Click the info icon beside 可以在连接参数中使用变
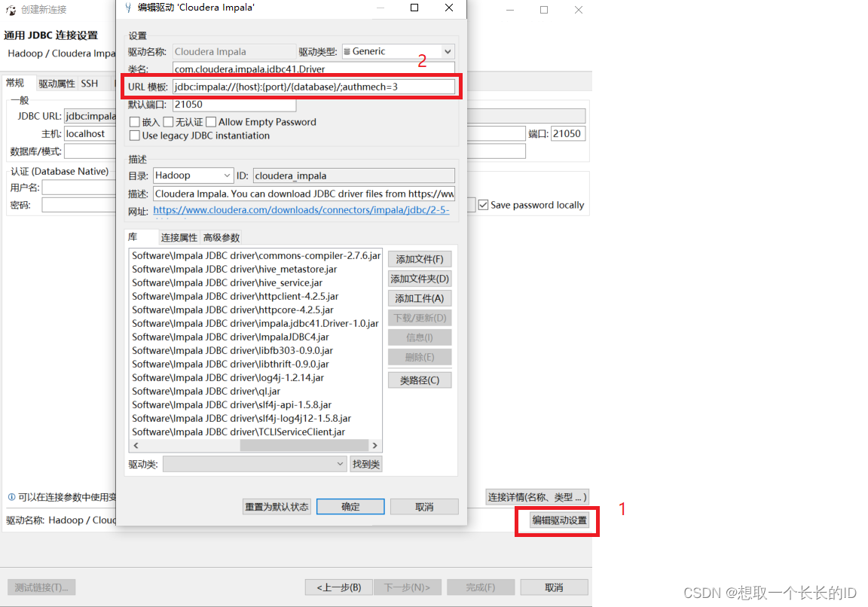Viewport: 868px width, 607px height. [x=11, y=497]
